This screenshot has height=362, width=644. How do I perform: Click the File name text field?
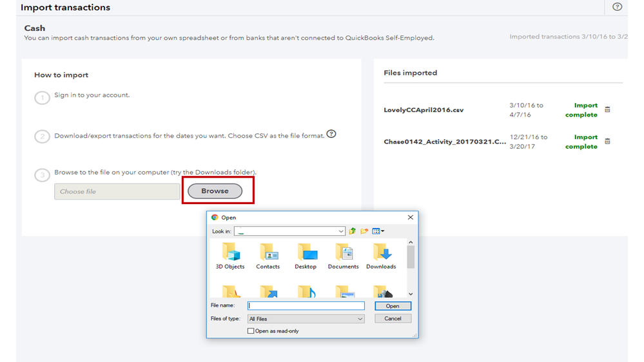[x=306, y=306]
